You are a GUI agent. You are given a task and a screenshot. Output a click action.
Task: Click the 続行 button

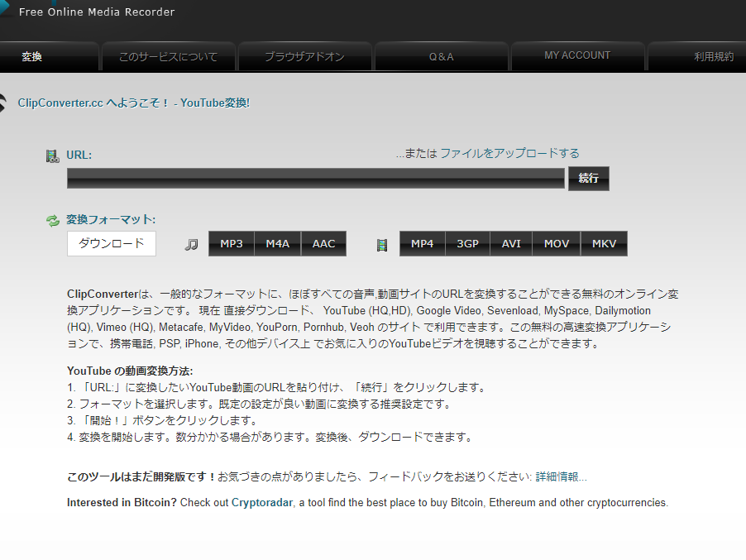click(x=589, y=179)
